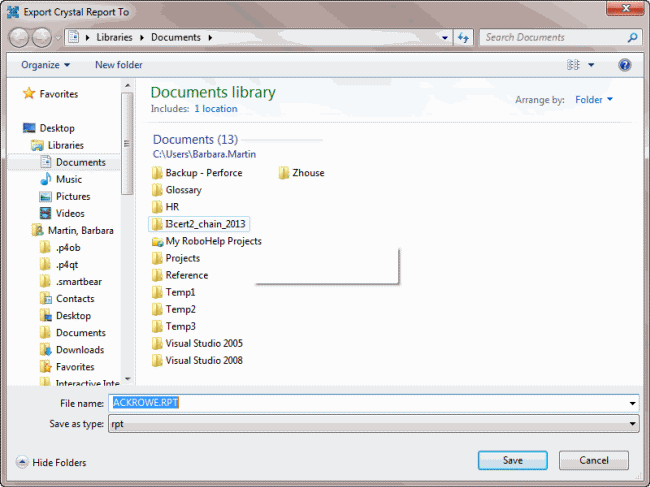Click the Save button
The image size is (650, 487).
click(x=512, y=460)
